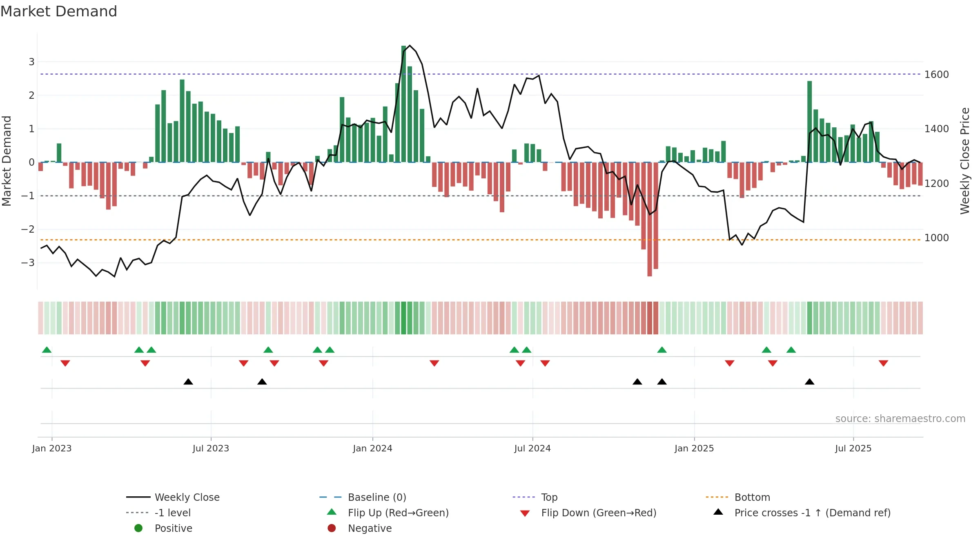Click the black price-cross triangle in November 2024

[662, 382]
